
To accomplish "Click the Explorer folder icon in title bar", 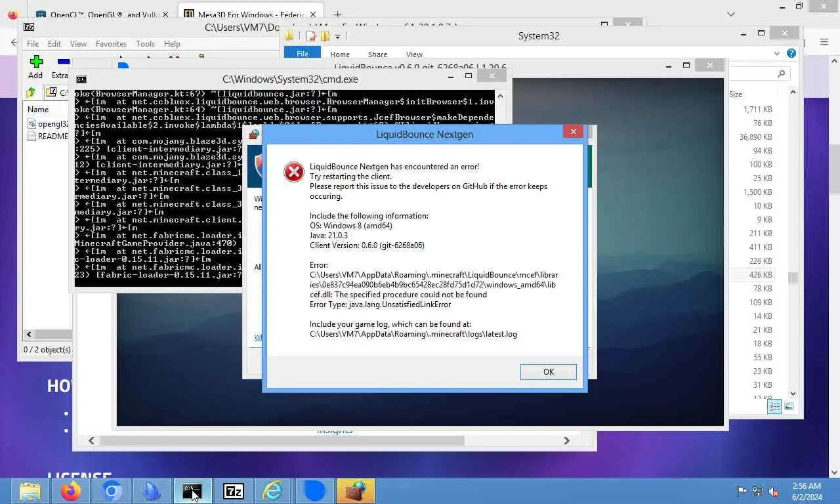I will tap(289, 36).
